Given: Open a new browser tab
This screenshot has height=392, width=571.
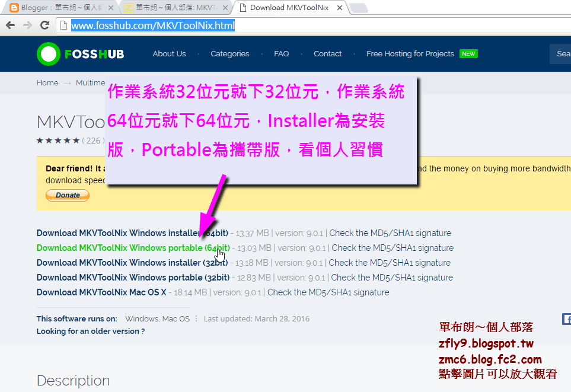Looking at the screenshot, I should pos(359,8).
